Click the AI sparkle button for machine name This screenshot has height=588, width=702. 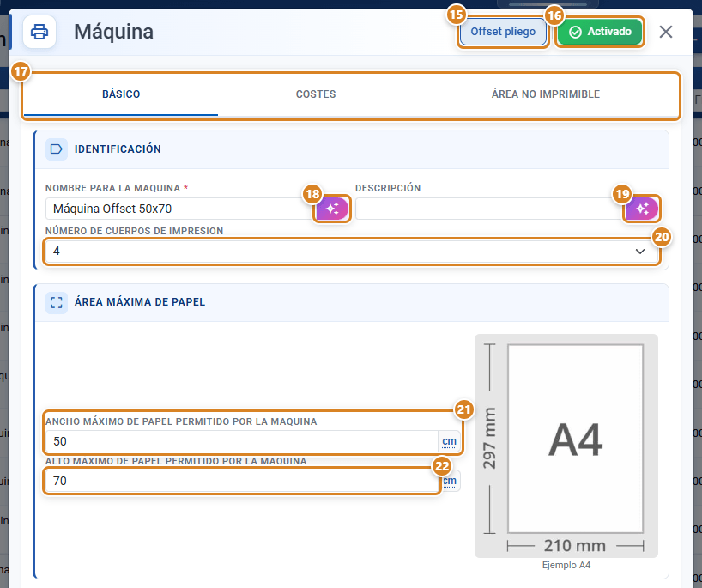pyautogui.click(x=332, y=209)
